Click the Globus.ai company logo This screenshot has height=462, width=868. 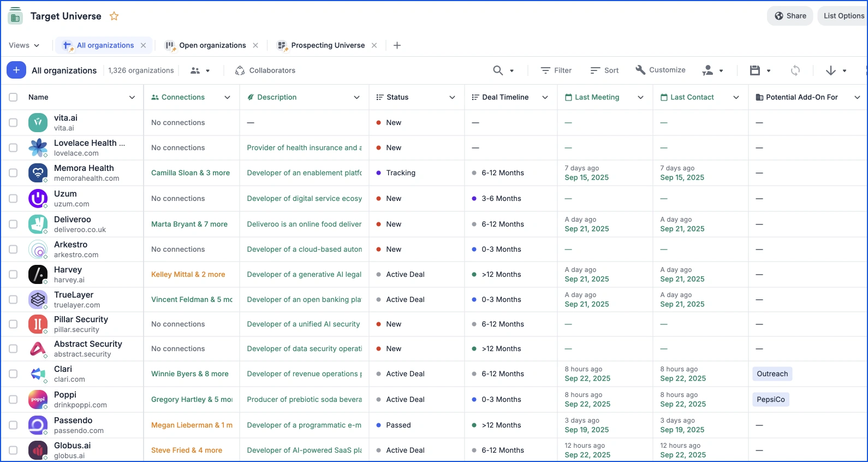coord(38,450)
